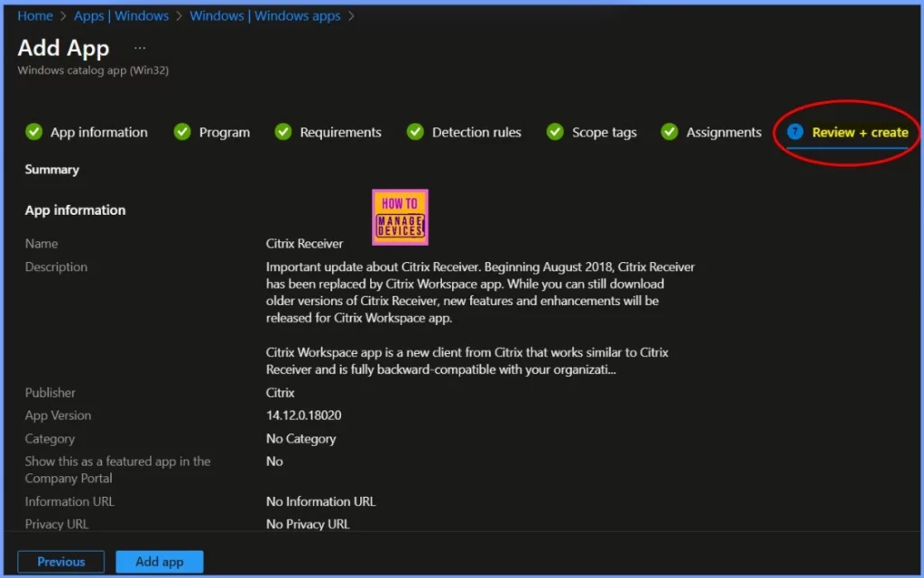Click the Summary heading
This screenshot has width=924, height=578.
click(51, 170)
